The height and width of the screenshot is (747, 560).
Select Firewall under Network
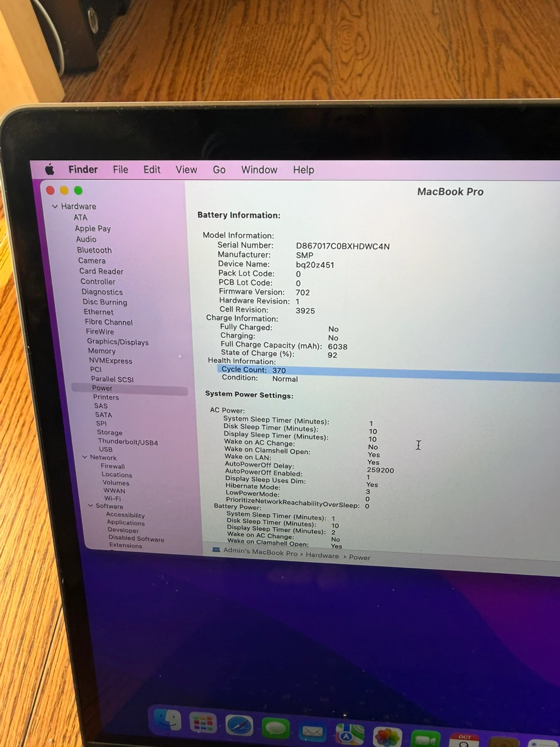pos(113,466)
